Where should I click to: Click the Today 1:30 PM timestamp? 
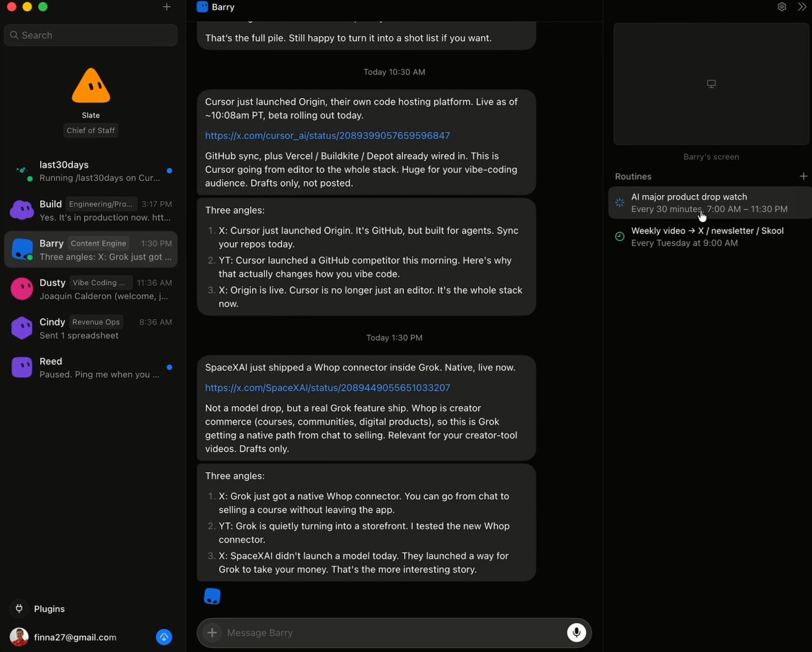[x=394, y=338]
